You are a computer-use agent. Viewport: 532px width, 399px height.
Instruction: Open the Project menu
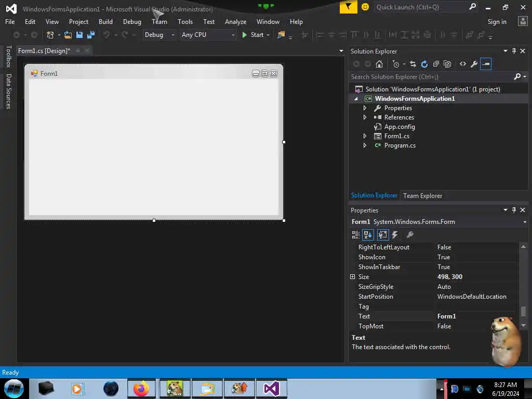click(x=78, y=22)
